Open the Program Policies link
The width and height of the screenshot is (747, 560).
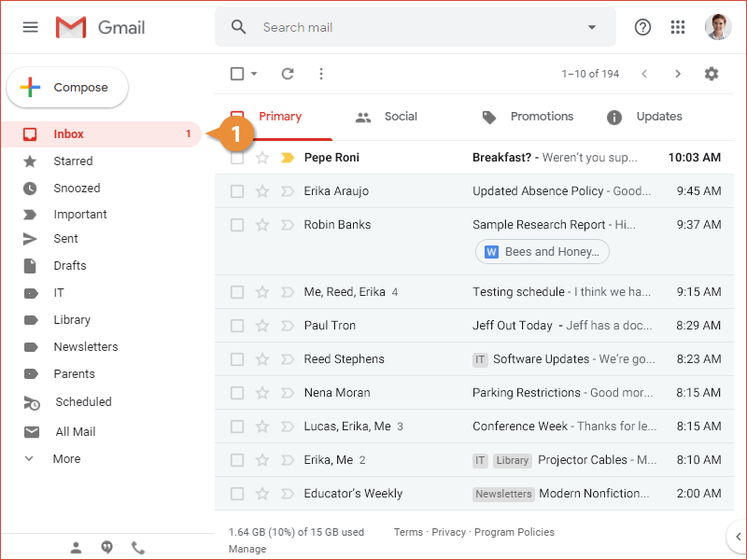coord(514,532)
